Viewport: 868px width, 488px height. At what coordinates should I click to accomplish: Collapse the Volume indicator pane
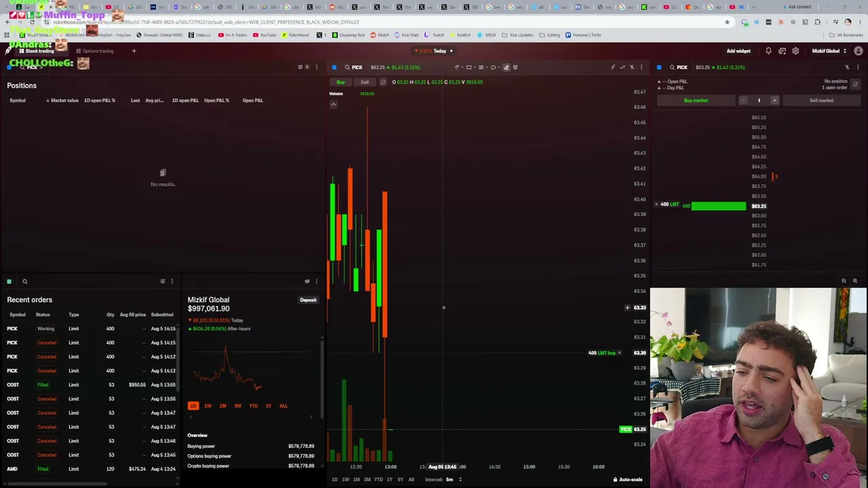[333, 104]
